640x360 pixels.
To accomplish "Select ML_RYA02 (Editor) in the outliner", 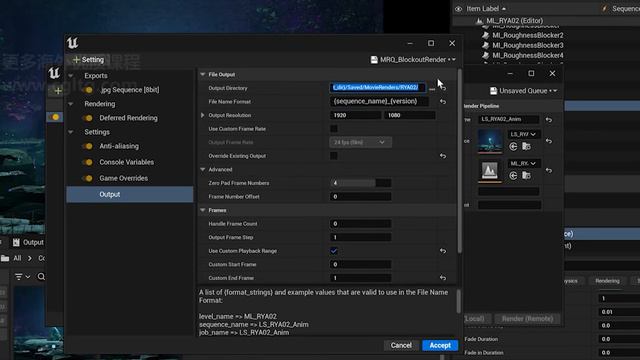I will pos(515,20).
